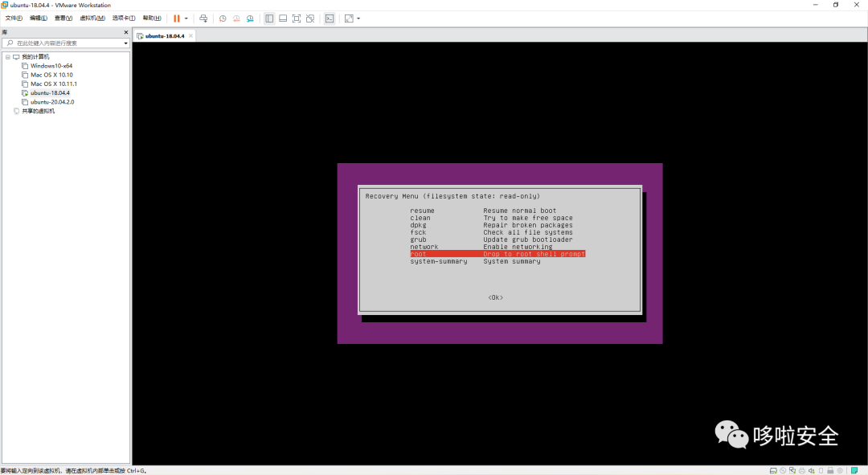Suspend the virtual machine with the pause icon
The height and width of the screenshot is (475, 868).
click(177, 18)
